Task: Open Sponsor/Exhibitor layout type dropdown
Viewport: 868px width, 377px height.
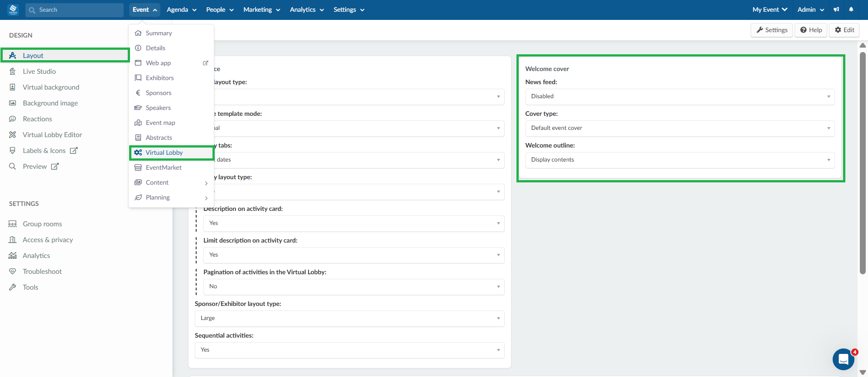Action: [349, 318]
